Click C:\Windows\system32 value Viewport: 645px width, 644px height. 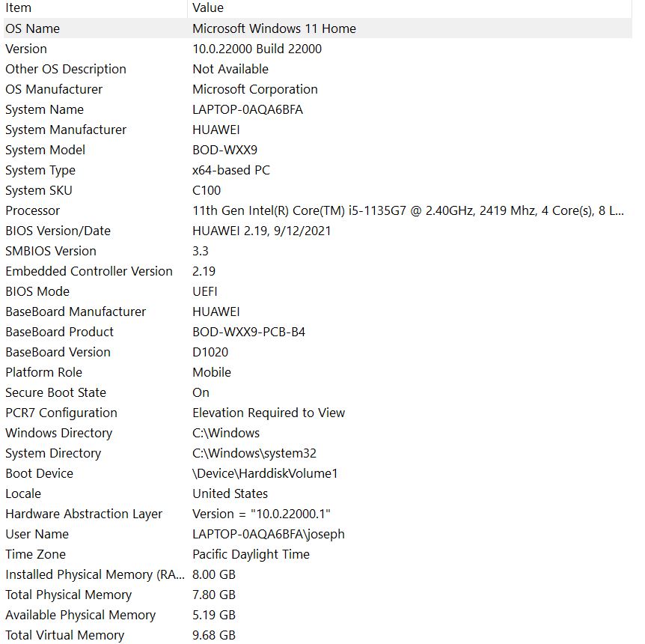(254, 453)
